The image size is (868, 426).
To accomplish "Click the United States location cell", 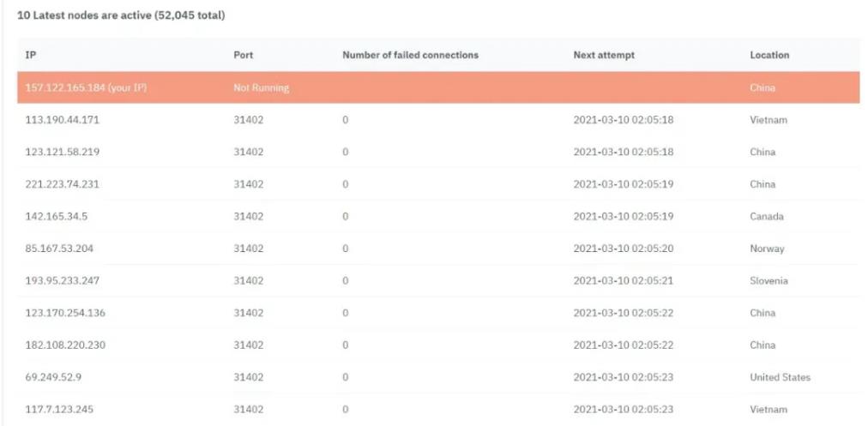I will (x=780, y=377).
